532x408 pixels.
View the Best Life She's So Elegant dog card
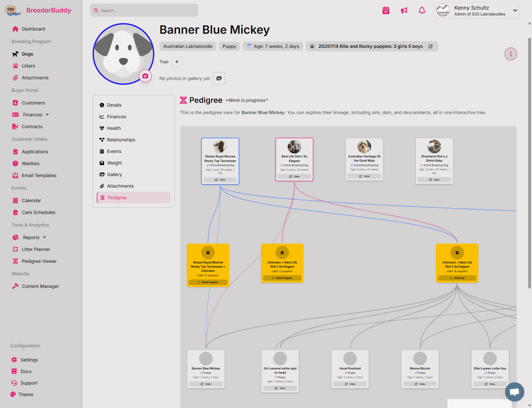tap(294, 176)
